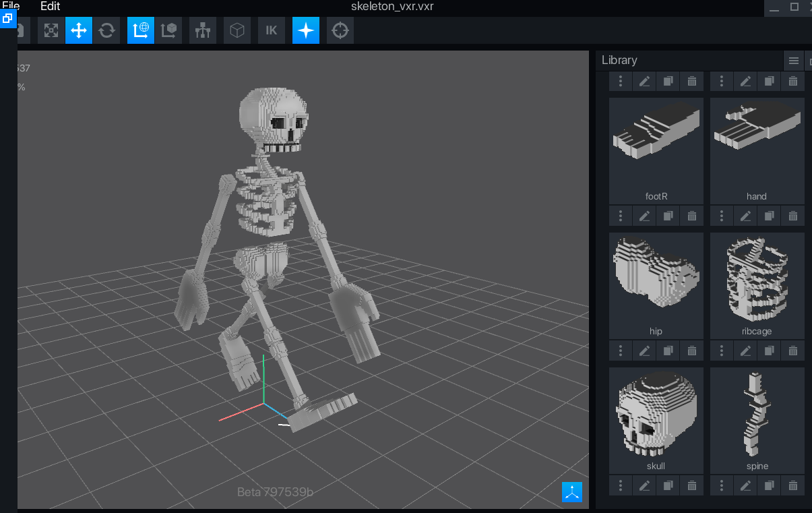Open the skeleton hierarchy tool
This screenshot has height=513, width=812.
[x=203, y=30]
